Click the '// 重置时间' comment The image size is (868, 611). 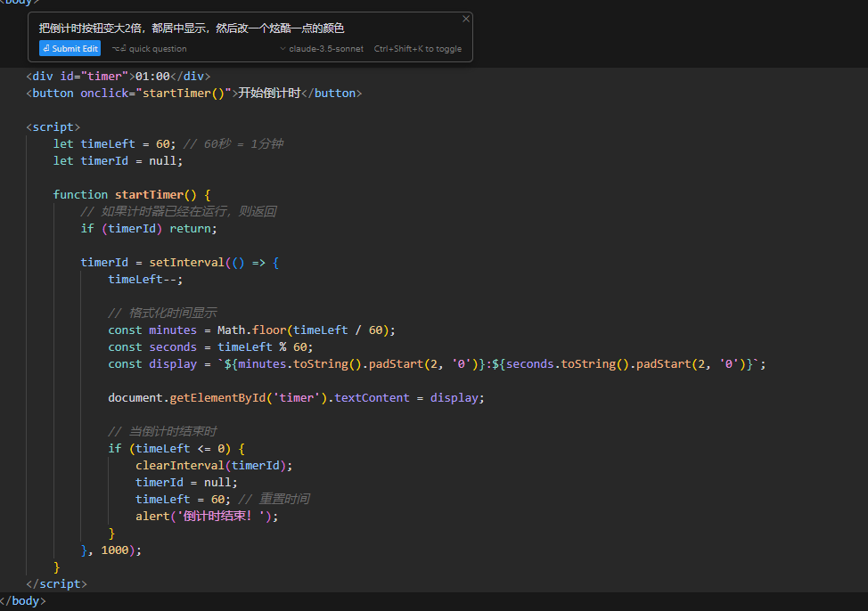click(274, 499)
